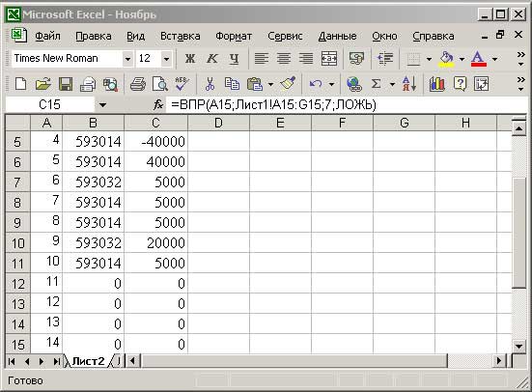Open the Формат menu
Viewport: 532px width, 392px height.
tap(234, 36)
